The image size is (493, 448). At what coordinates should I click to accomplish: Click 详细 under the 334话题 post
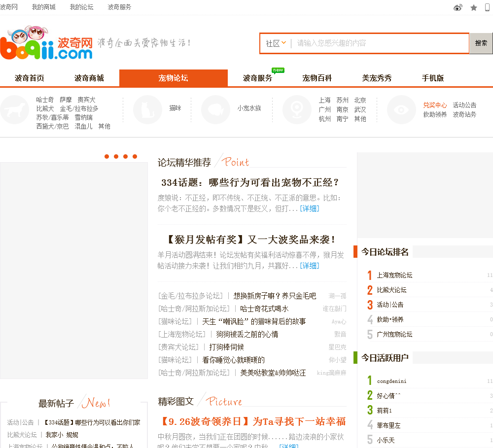310,208
